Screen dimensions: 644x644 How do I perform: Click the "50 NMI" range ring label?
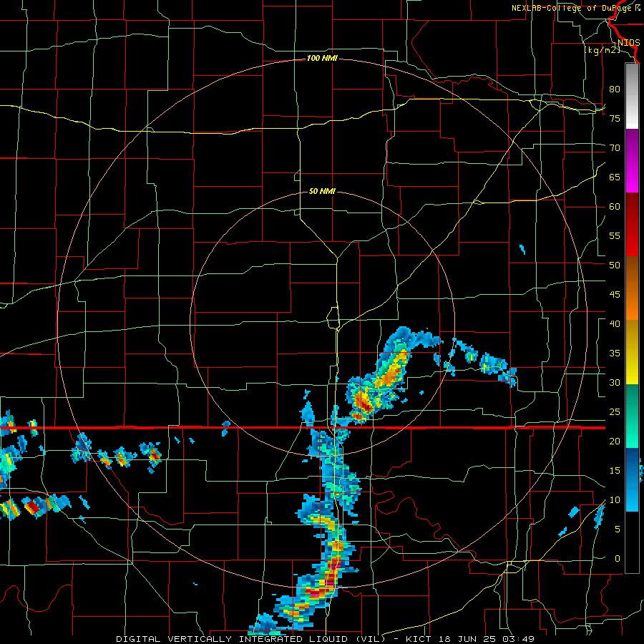(322, 191)
